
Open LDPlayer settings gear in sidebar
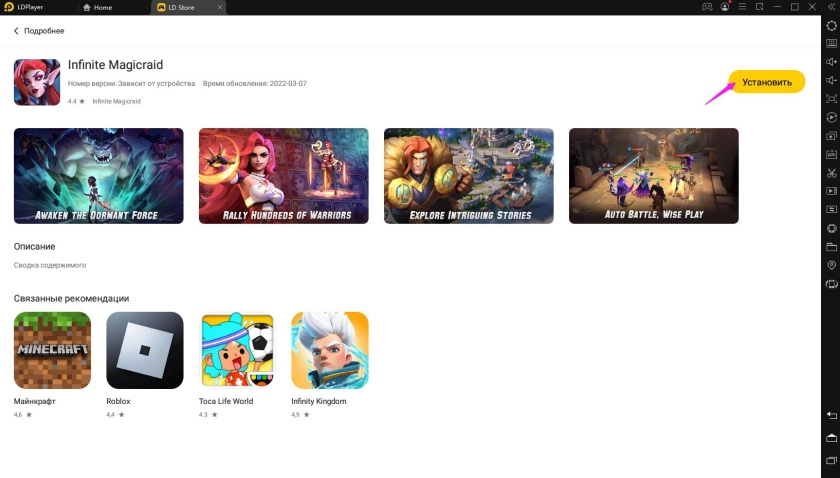(x=831, y=25)
